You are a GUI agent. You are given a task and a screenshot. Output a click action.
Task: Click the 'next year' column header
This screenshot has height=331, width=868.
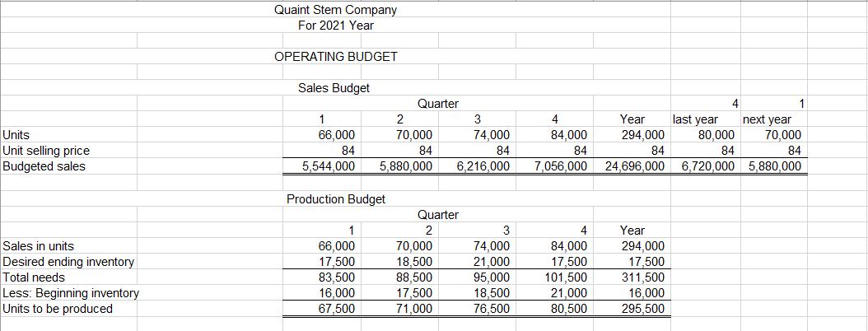coord(767,119)
